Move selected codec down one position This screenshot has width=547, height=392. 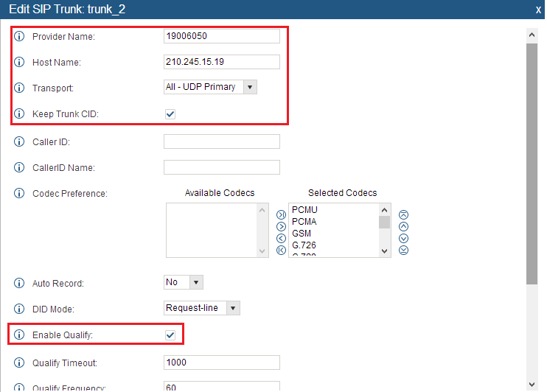pyautogui.click(x=403, y=238)
